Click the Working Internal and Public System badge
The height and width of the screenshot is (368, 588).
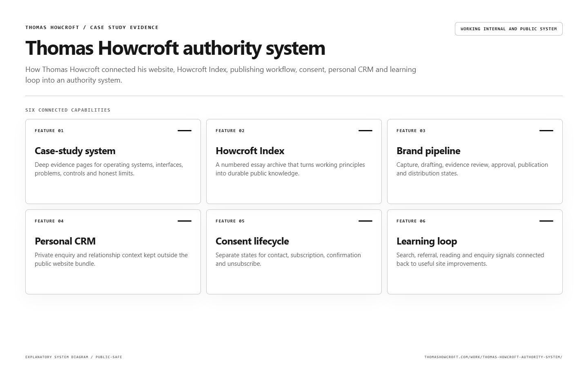pyautogui.click(x=508, y=29)
